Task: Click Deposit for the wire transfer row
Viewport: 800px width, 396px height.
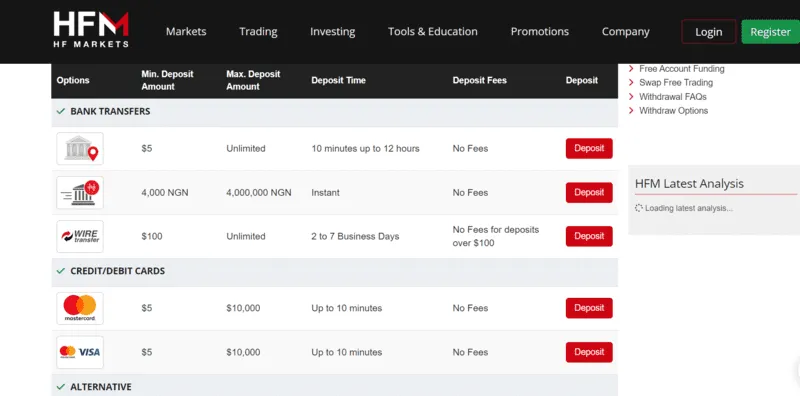Action: tap(589, 236)
